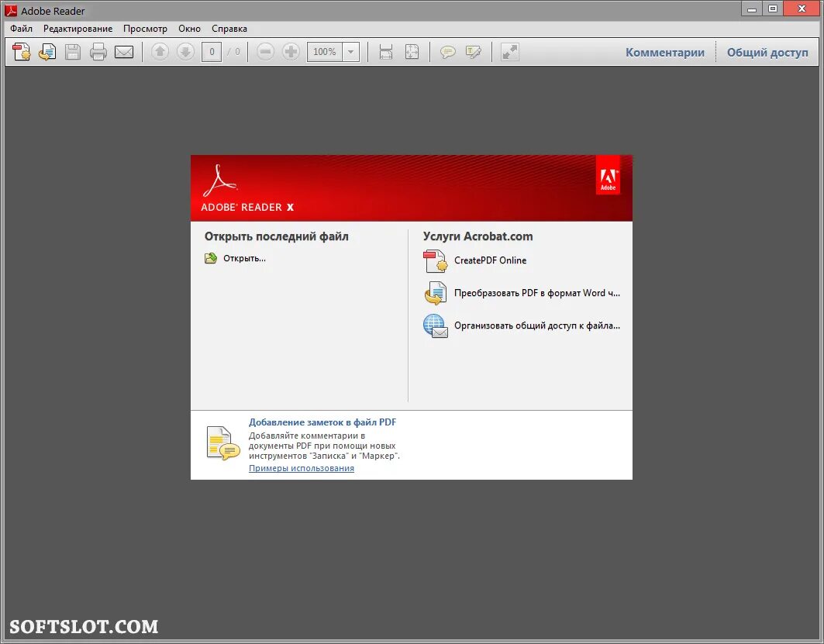Select the highlight text marker tool
824x644 pixels.
point(474,51)
